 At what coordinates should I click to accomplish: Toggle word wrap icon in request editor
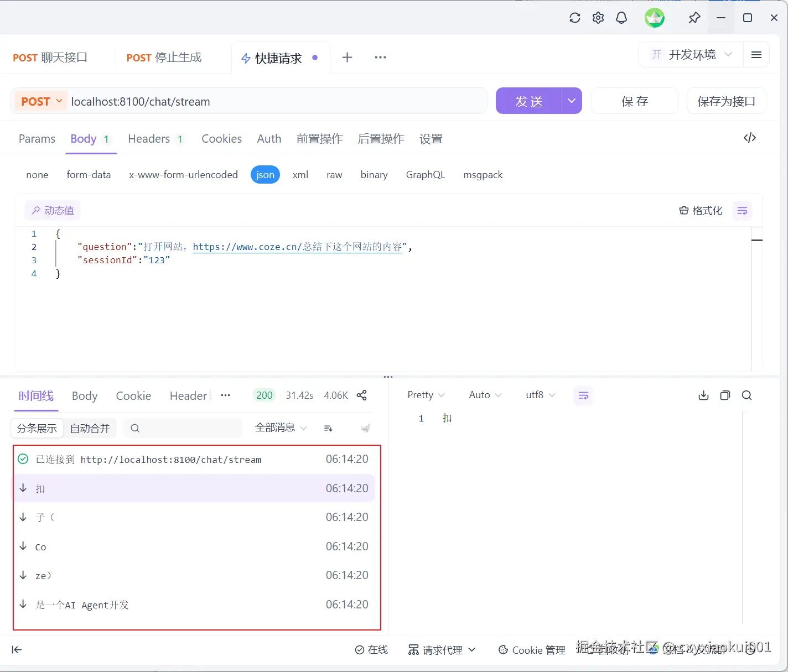click(742, 211)
